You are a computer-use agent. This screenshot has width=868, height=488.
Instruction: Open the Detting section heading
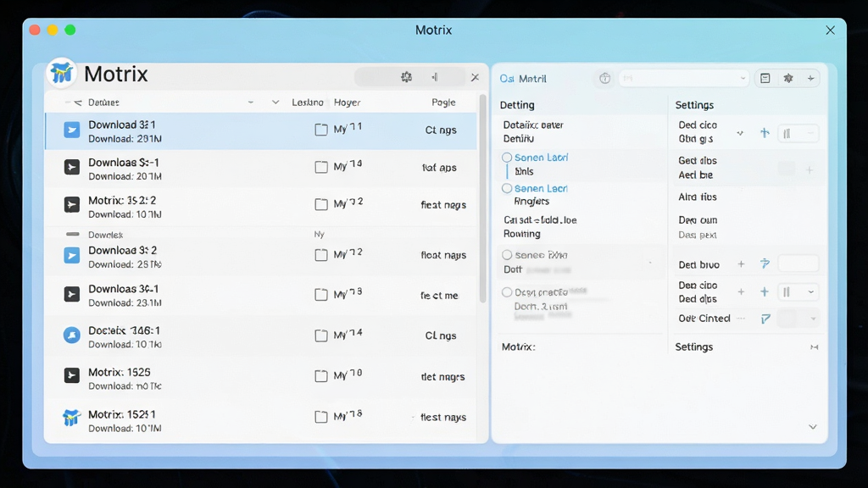tap(517, 105)
